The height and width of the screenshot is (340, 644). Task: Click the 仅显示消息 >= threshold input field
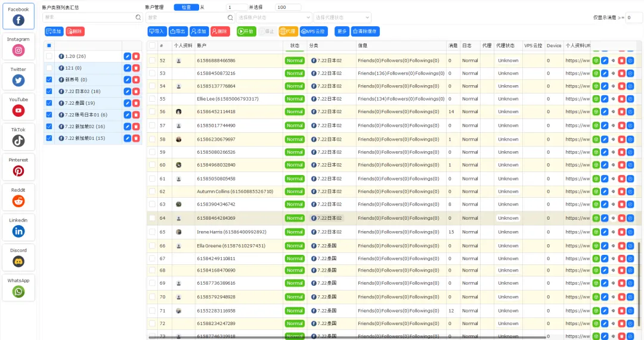pos(633,18)
